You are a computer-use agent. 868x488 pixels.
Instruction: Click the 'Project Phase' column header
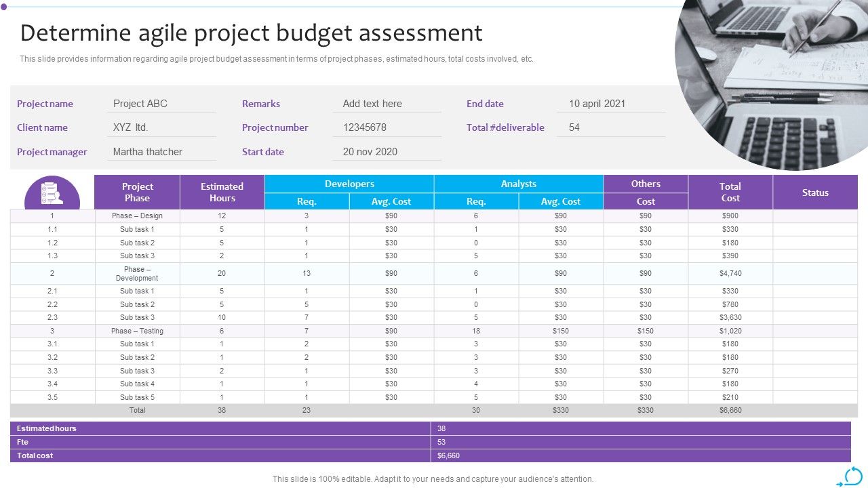[x=138, y=192]
